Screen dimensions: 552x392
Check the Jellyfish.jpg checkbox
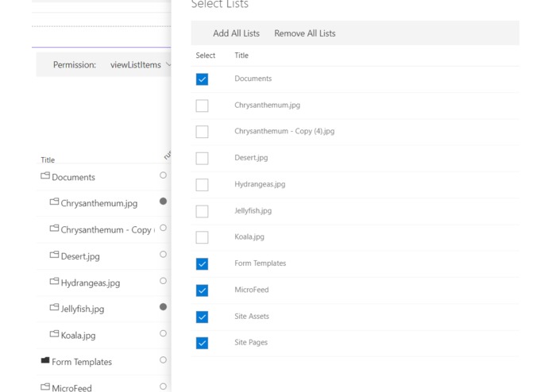202,211
